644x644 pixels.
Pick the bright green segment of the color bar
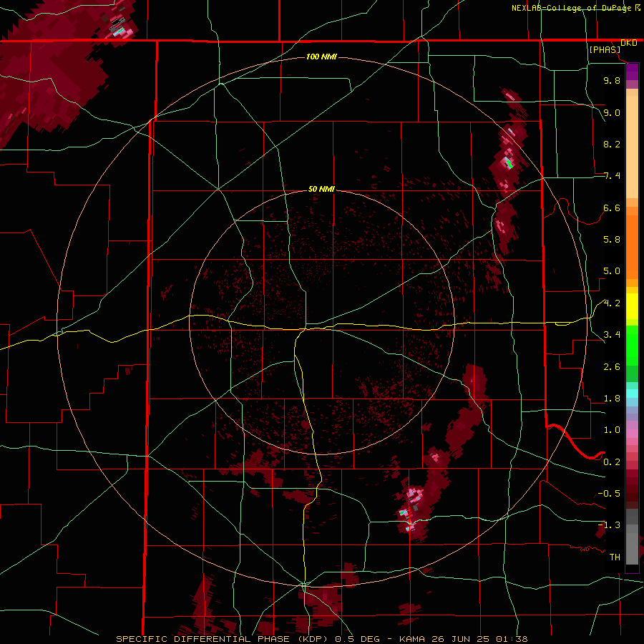click(x=632, y=345)
